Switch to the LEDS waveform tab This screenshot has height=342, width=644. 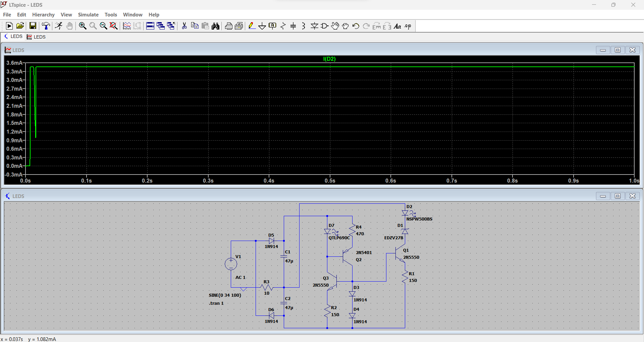[36, 37]
